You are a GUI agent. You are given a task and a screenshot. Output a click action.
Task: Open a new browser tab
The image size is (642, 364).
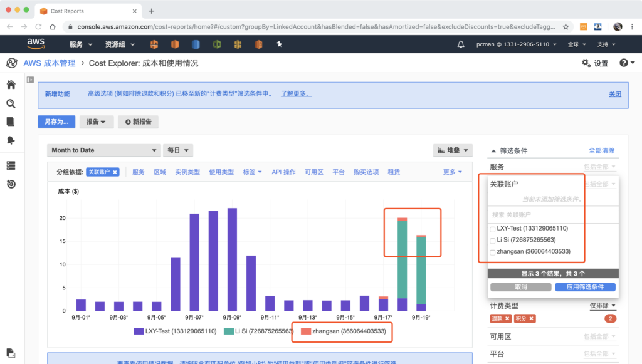[x=152, y=11]
